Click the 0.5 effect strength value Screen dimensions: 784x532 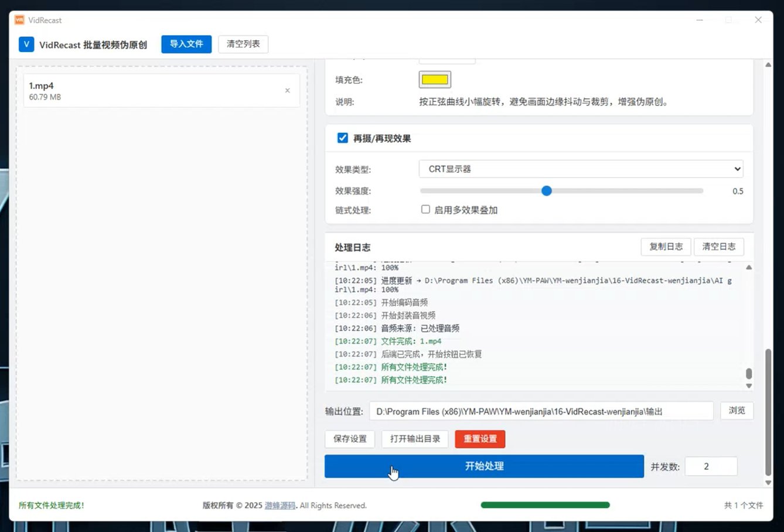(x=738, y=191)
